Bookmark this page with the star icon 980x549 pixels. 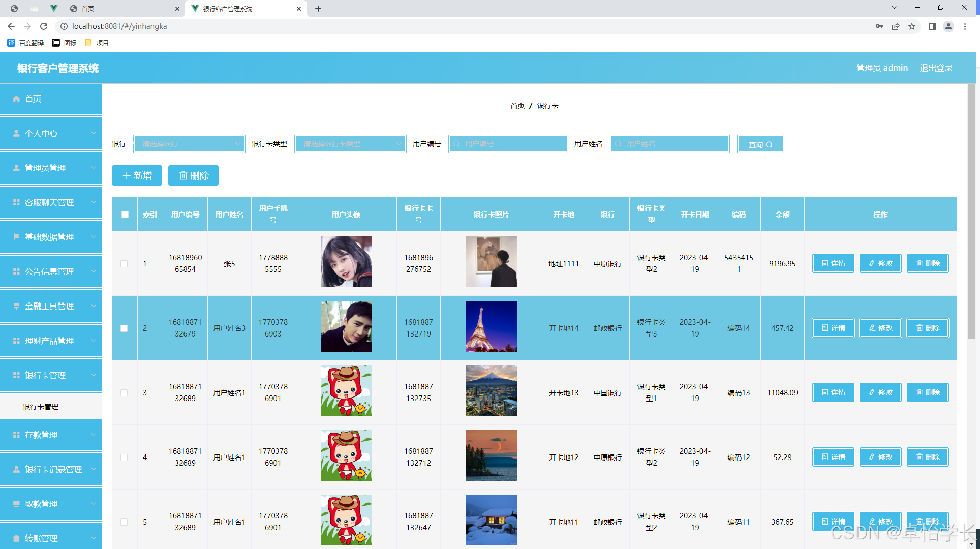coord(912,26)
